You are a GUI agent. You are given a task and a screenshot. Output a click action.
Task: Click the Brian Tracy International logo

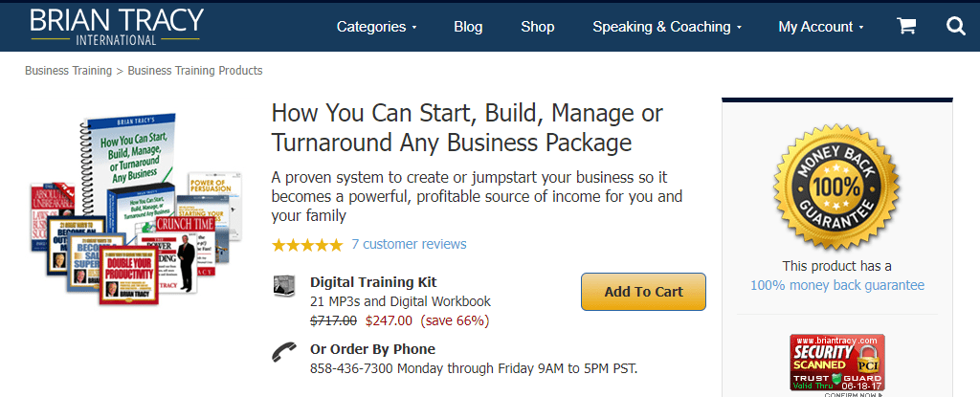[x=117, y=26]
